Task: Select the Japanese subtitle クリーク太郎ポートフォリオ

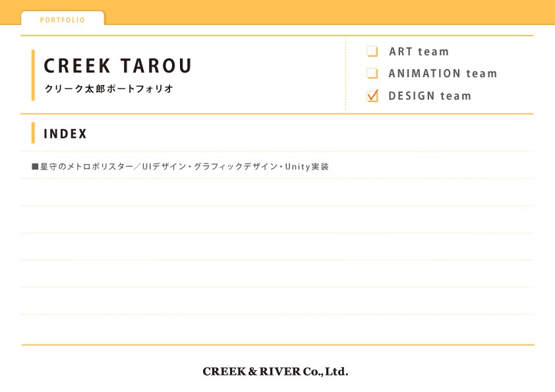Action: (x=109, y=88)
